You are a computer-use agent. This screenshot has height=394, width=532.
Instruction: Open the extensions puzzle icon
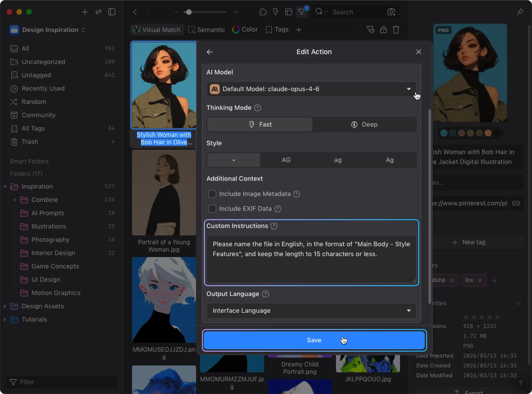(x=263, y=12)
